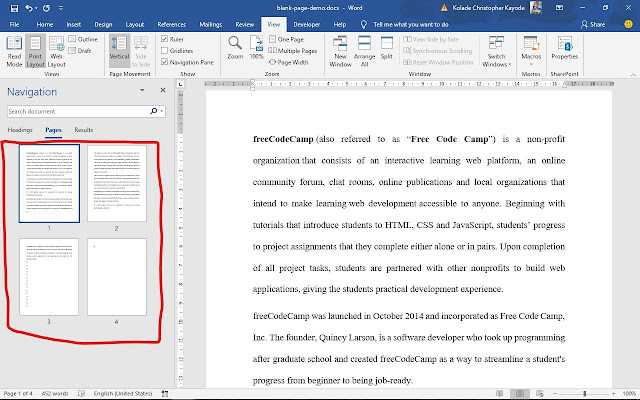Open the Developer tab
The height and width of the screenshot is (400, 640).
click(307, 24)
